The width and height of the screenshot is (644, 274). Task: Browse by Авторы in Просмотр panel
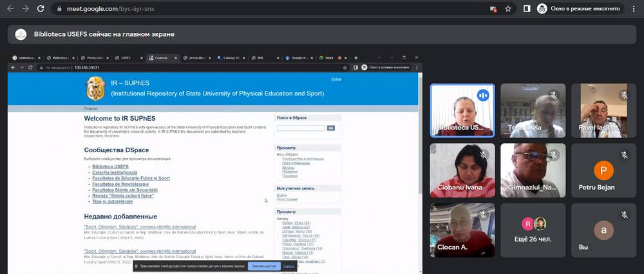(288, 168)
